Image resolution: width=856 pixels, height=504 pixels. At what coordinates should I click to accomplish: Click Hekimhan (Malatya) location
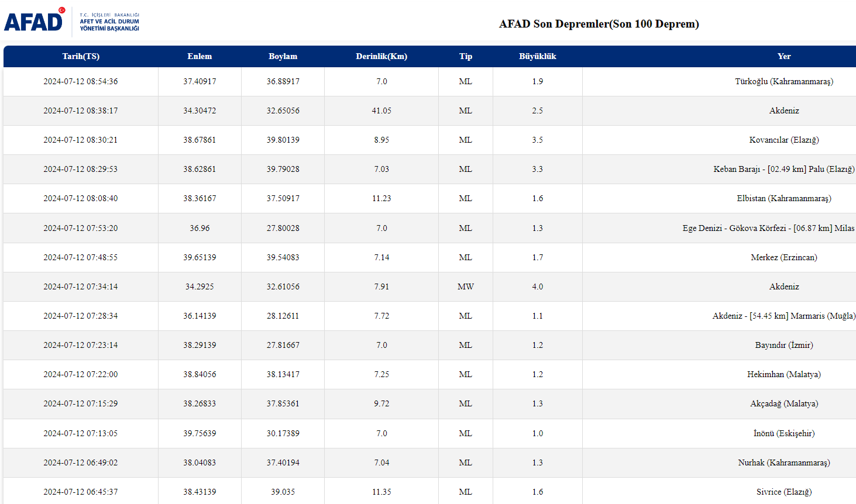(x=784, y=374)
